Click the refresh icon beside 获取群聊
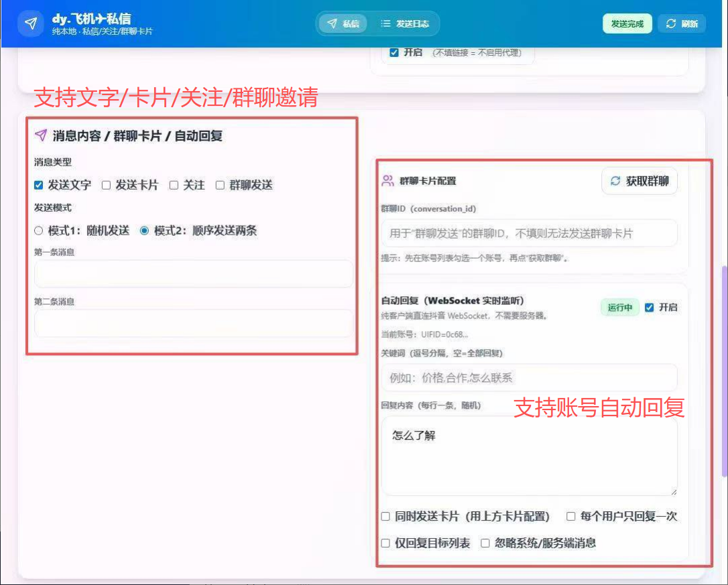Image resolution: width=728 pixels, height=585 pixels. [615, 181]
